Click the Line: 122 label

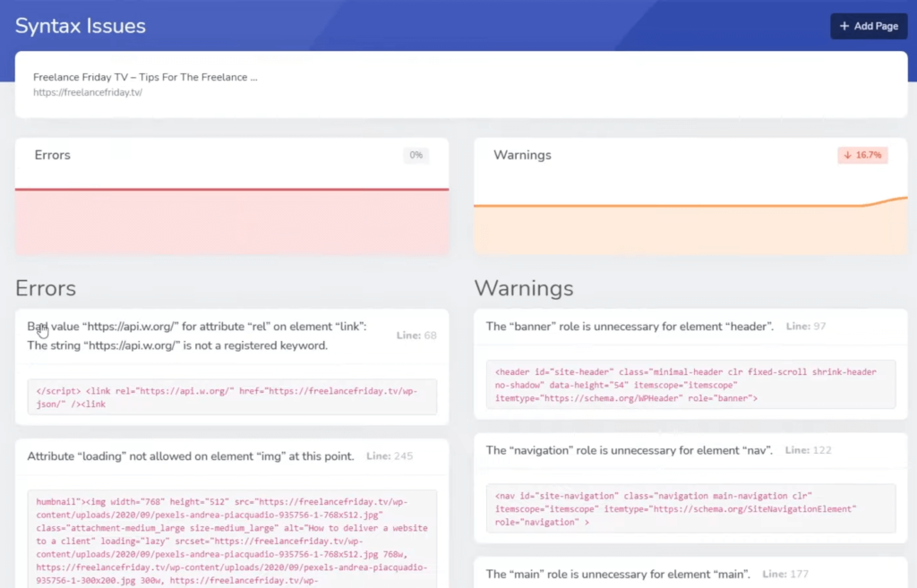[x=809, y=450]
